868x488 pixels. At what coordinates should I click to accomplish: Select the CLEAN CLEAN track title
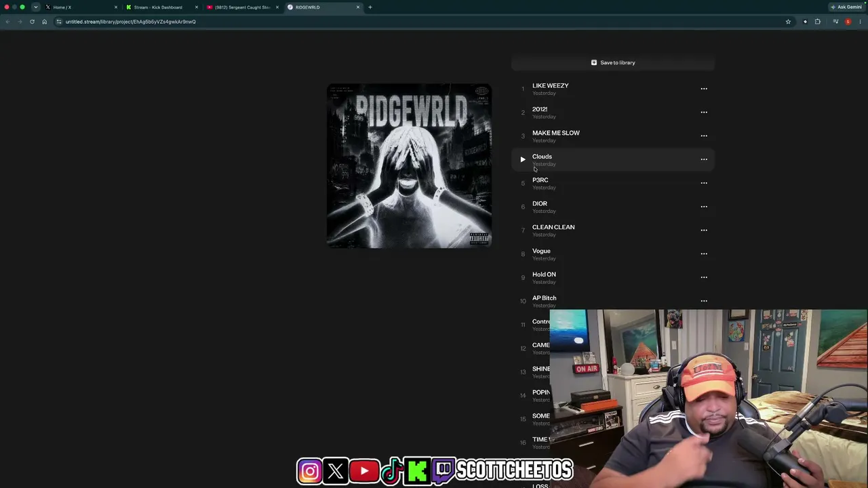(x=553, y=227)
